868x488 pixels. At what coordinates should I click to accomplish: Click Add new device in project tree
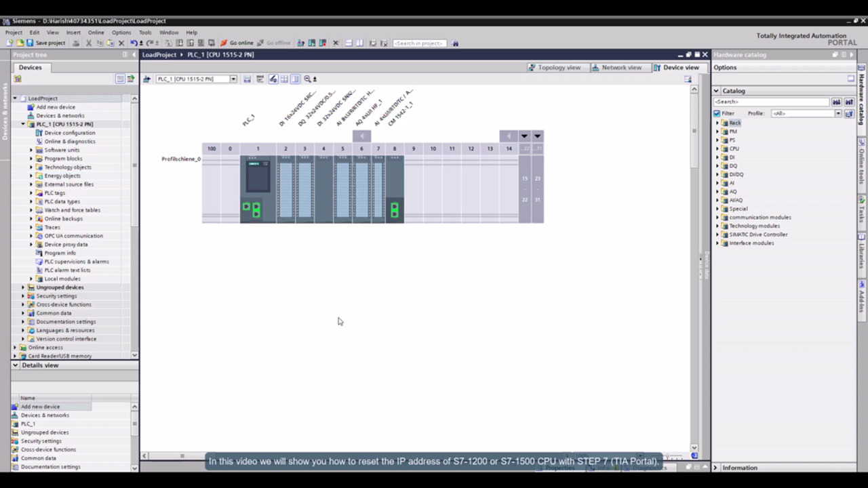point(56,107)
